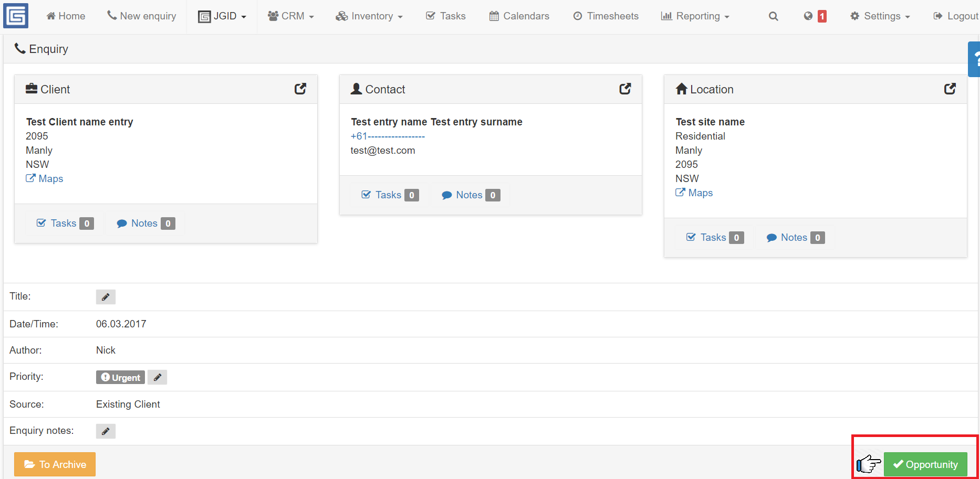Click the app logo icon
Image resolution: width=980 pixels, height=479 pixels.
tap(16, 16)
